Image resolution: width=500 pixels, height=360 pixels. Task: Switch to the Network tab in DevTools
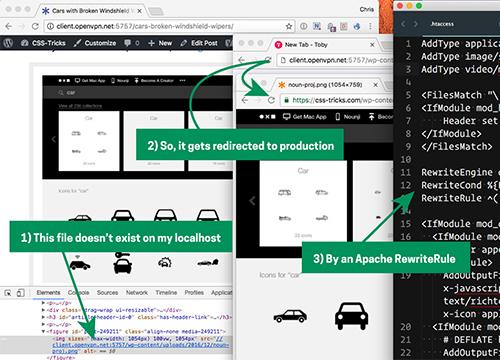coord(137,293)
